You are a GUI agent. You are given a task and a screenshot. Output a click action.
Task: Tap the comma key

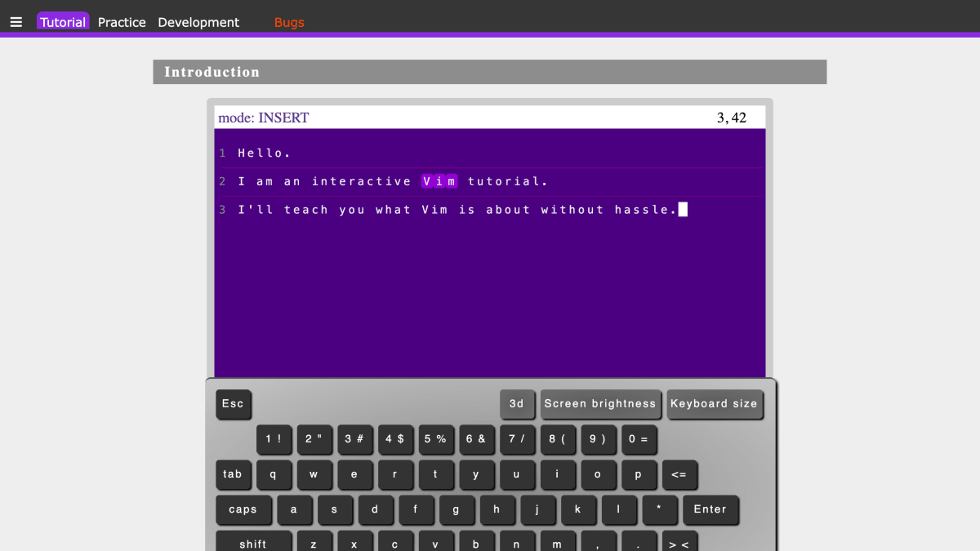coord(598,541)
